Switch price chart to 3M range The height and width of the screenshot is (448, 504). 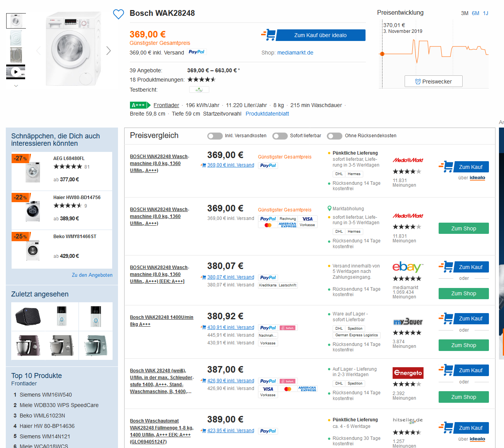tap(465, 13)
